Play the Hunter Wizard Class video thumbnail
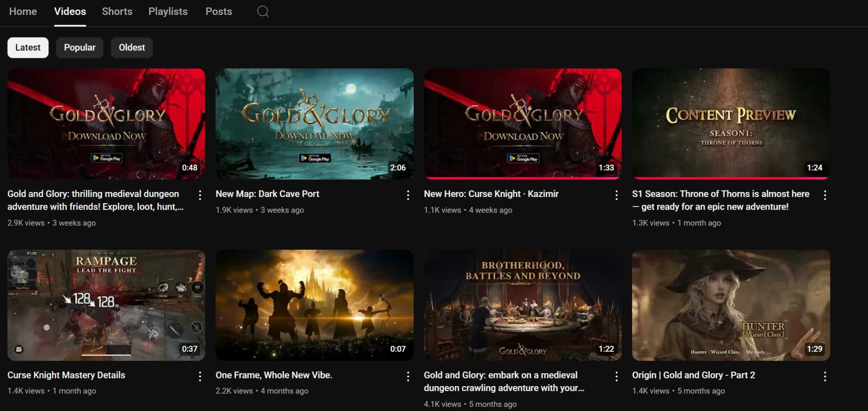The width and height of the screenshot is (868, 411). pos(731,305)
